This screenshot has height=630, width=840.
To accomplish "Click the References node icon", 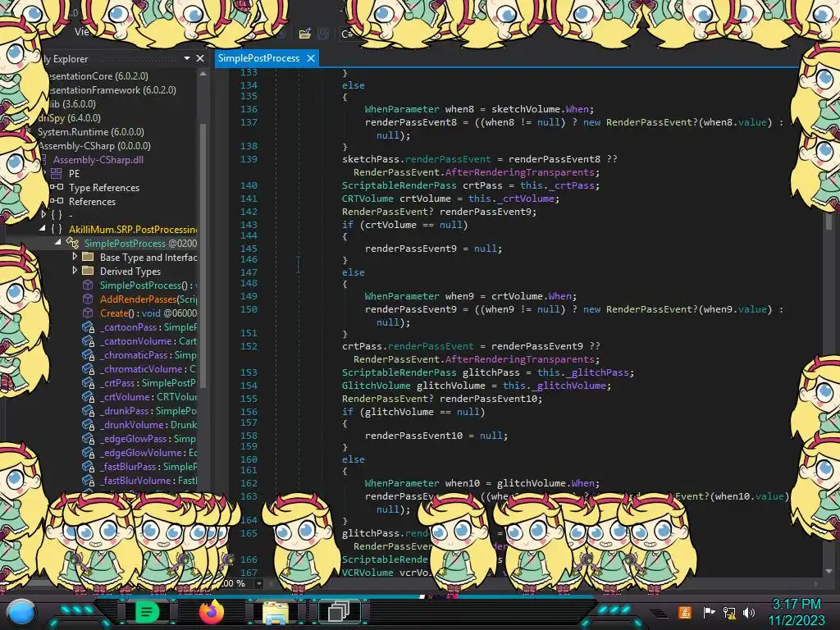I will pyautogui.click(x=57, y=201).
